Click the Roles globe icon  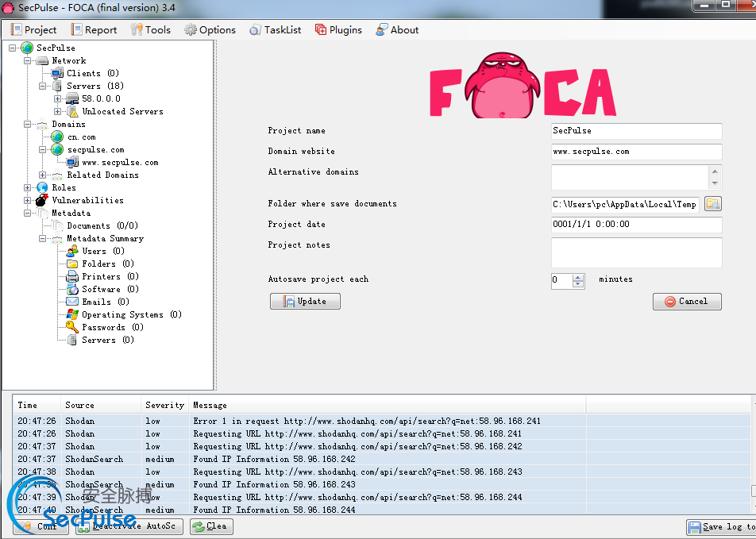pos(42,187)
